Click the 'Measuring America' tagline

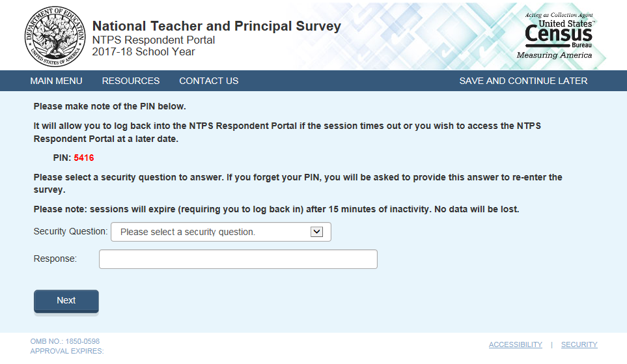tap(554, 55)
